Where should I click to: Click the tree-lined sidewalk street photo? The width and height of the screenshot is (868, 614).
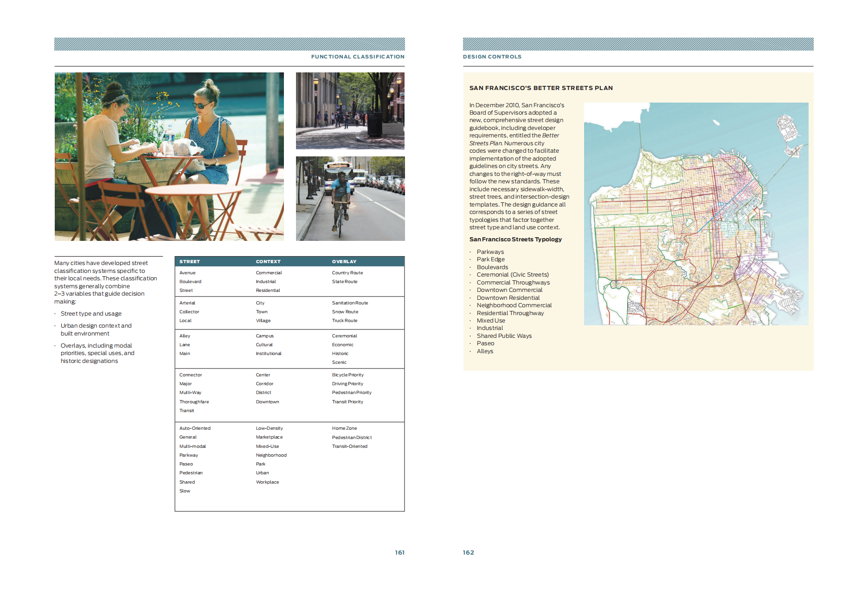[350, 110]
